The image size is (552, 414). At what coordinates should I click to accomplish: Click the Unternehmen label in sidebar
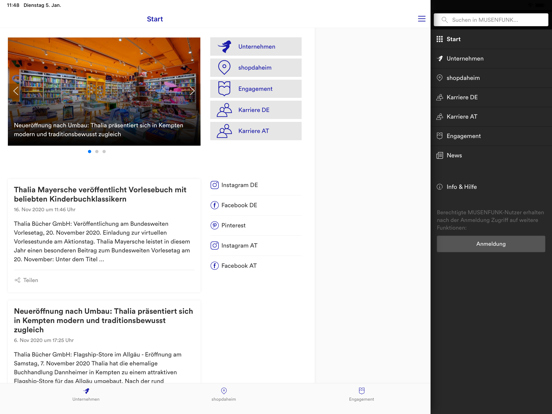pos(465,58)
